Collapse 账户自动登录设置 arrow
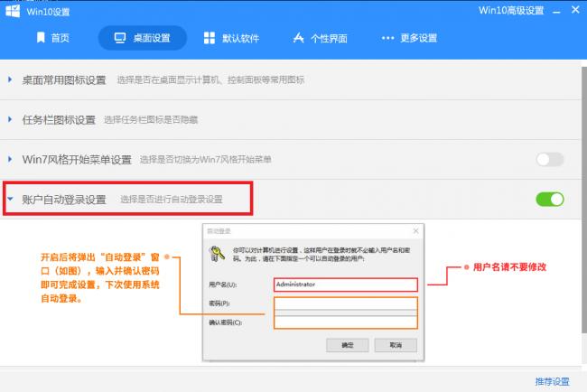 click(x=10, y=199)
